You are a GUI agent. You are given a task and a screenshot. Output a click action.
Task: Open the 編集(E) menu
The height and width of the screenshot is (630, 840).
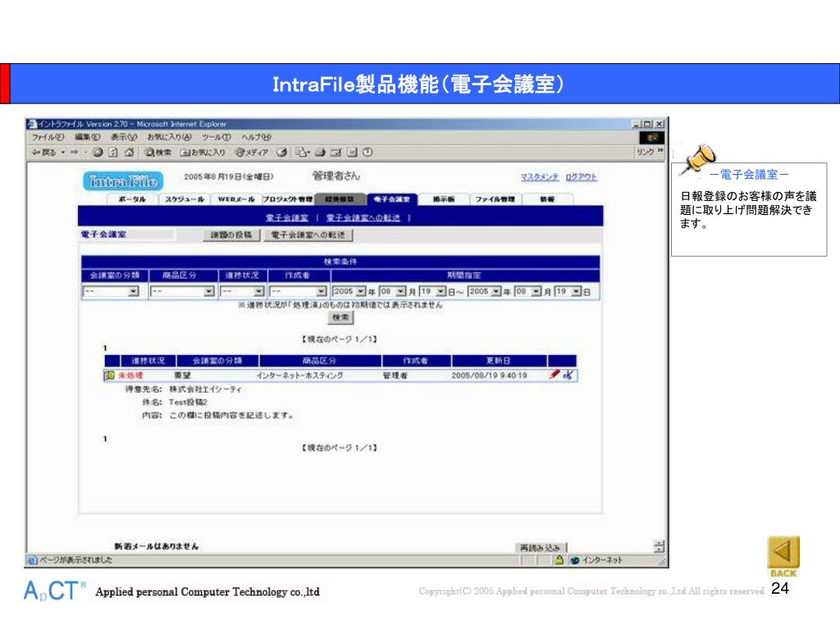point(87,137)
